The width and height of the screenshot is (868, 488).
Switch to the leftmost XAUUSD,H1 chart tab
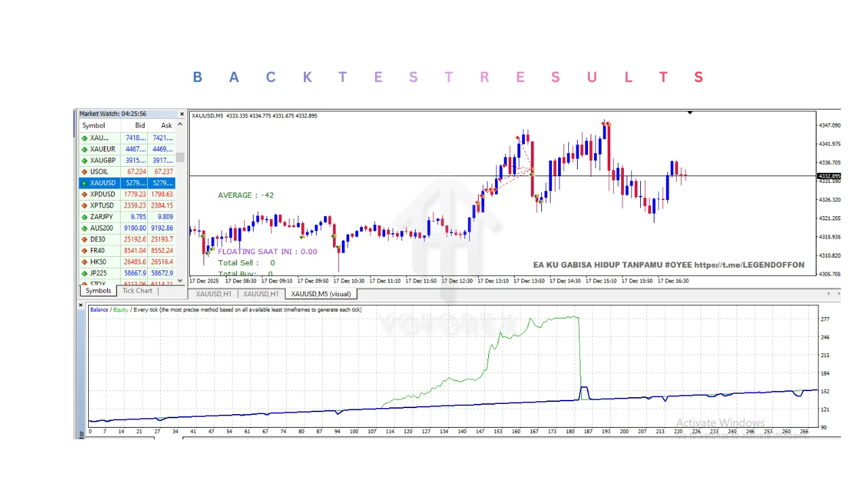click(213, 294)
